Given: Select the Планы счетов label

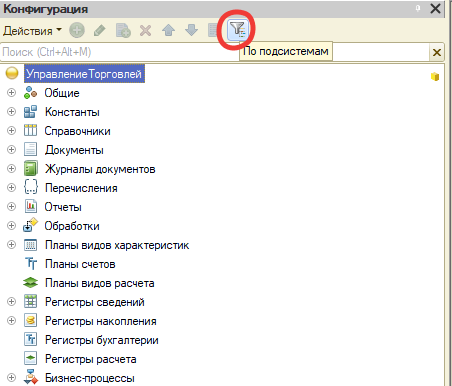Looking at the screenshot, I should click(x=80, y=264).
